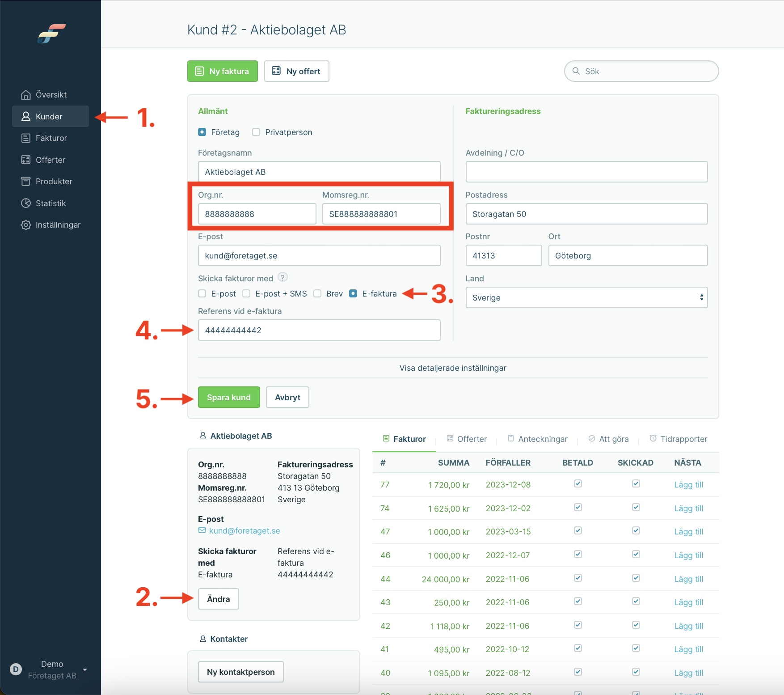Open Statistik pie chart icon
Image resolution: width=784 pixels, height=695 pixels.
pos(26,203)
